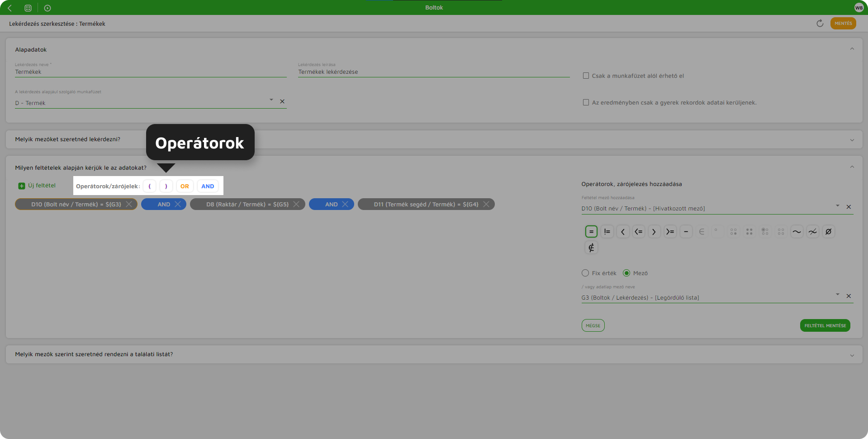Click the Feltétel mentése button

(x=825, y=325)
